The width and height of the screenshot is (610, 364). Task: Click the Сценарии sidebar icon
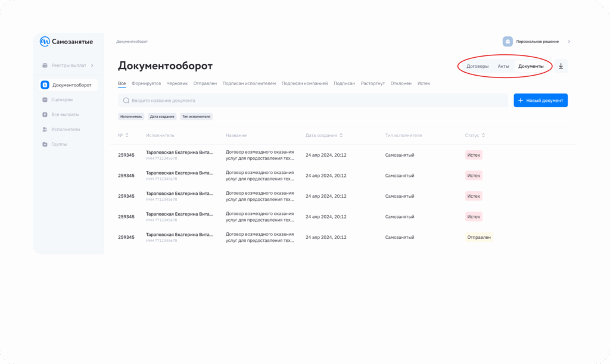(45, 99)
